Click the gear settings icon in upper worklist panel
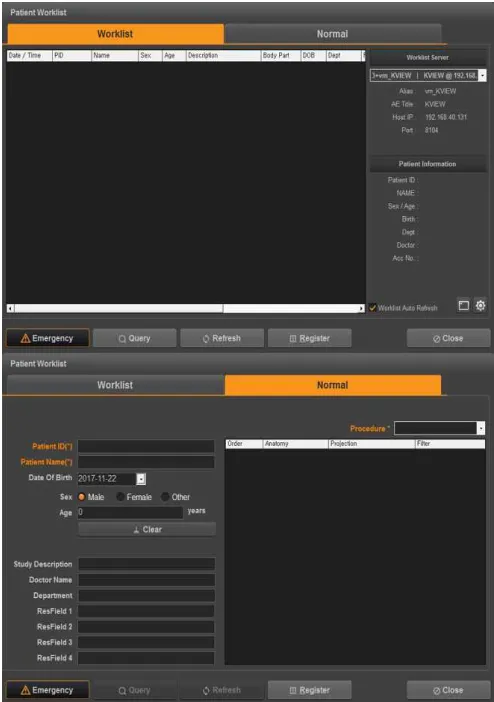This screenshot has height=702, width=494. 480,306
